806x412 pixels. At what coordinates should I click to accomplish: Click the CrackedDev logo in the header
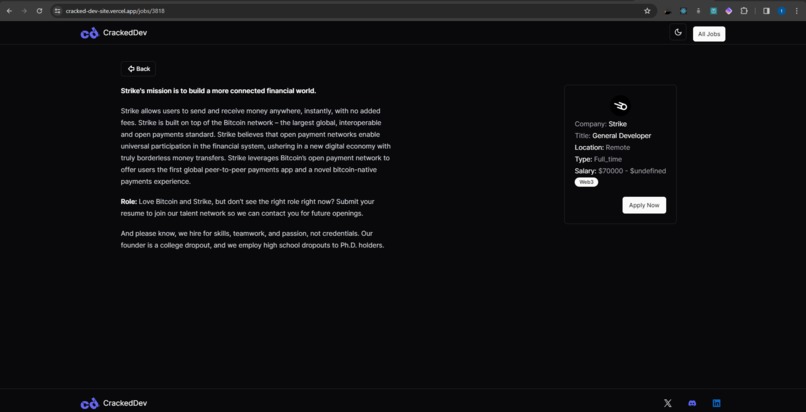pyautogui.click(x=89, y=33)
